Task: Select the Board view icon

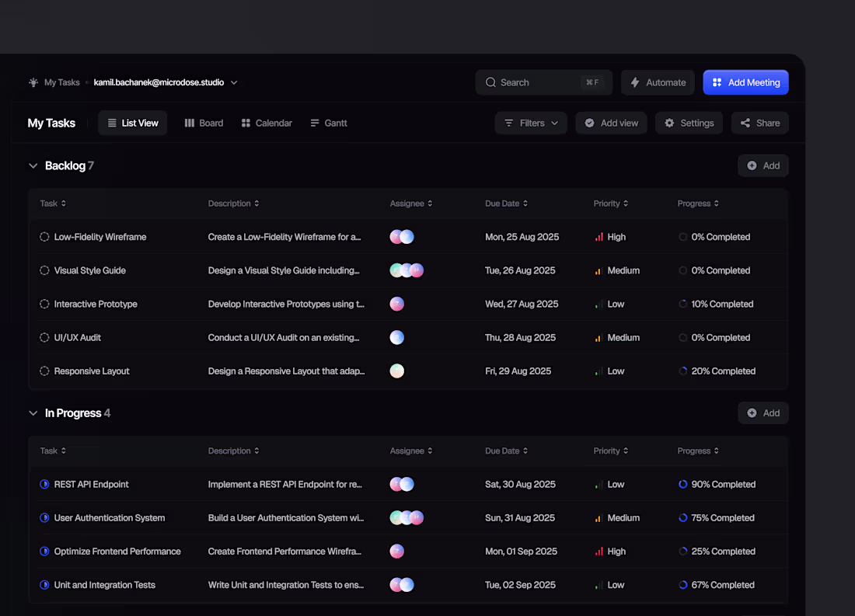Action: tap(189, 123)
